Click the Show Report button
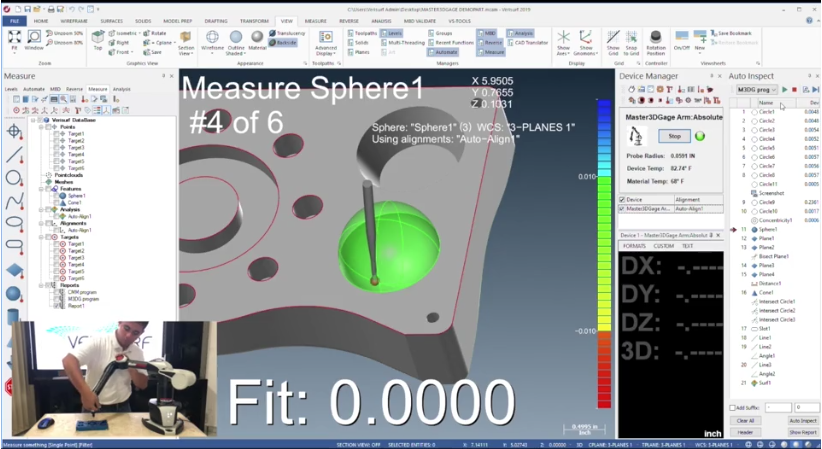The image size is (822, 449). (x=803, y=432)
